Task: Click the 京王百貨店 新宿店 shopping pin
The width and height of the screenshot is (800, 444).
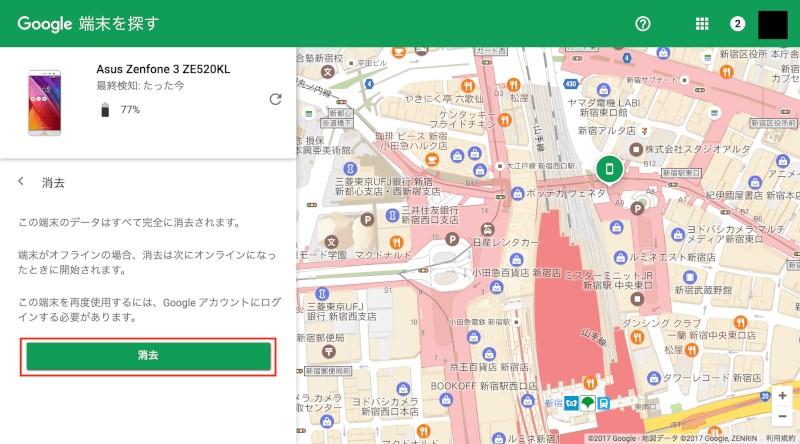Action: [x=489, y=354]
